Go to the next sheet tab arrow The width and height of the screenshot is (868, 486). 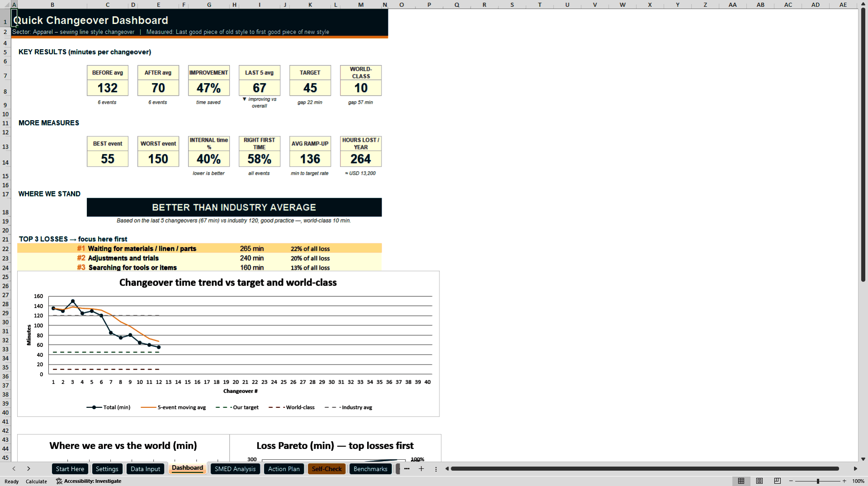[28, 469]
